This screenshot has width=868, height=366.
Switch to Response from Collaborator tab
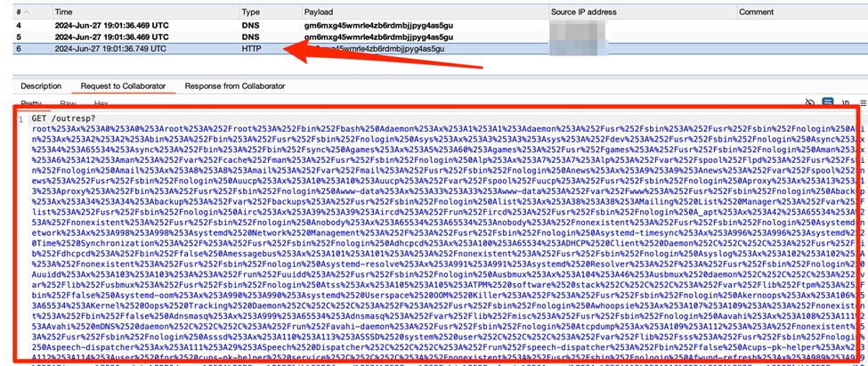235,86
